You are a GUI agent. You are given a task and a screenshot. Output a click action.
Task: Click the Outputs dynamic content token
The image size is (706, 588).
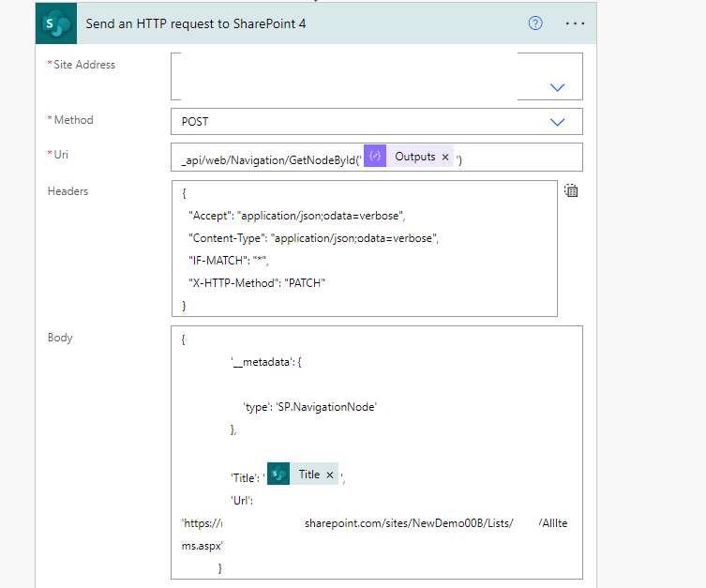click(409, 157)
